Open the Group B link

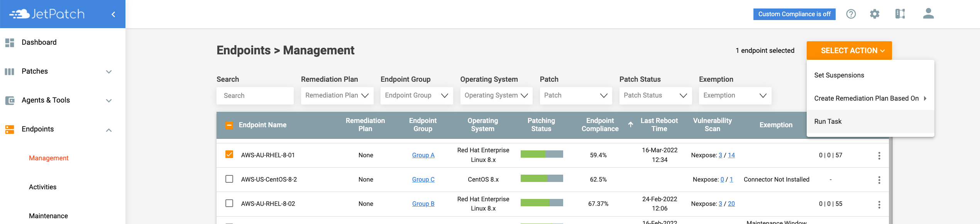tap(423, 204)
